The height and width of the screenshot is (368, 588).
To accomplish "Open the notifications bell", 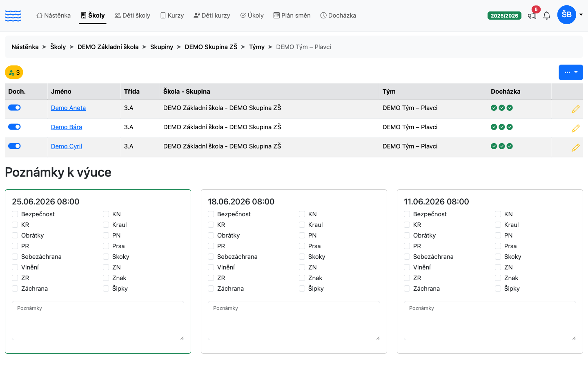I will click(x=547, y=16).
